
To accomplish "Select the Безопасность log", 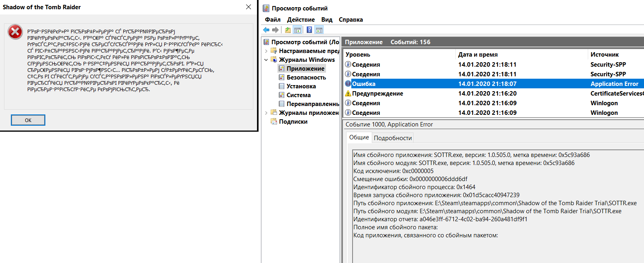I will pyautogui.click(x=306, y=77).
